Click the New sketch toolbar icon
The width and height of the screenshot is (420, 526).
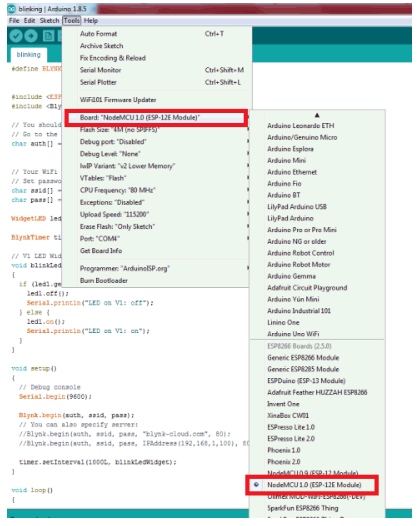point(48,36)
